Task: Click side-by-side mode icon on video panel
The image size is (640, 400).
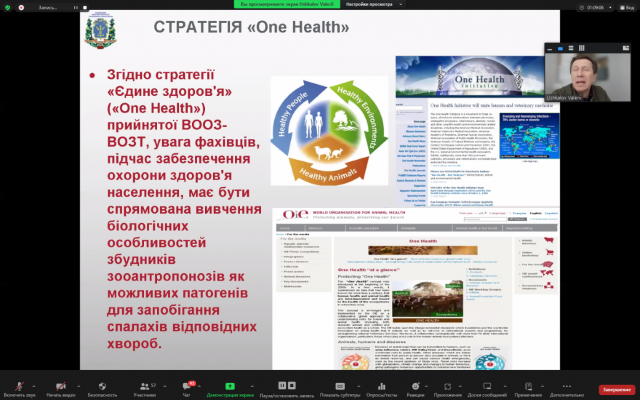Action: click(626, 48)
